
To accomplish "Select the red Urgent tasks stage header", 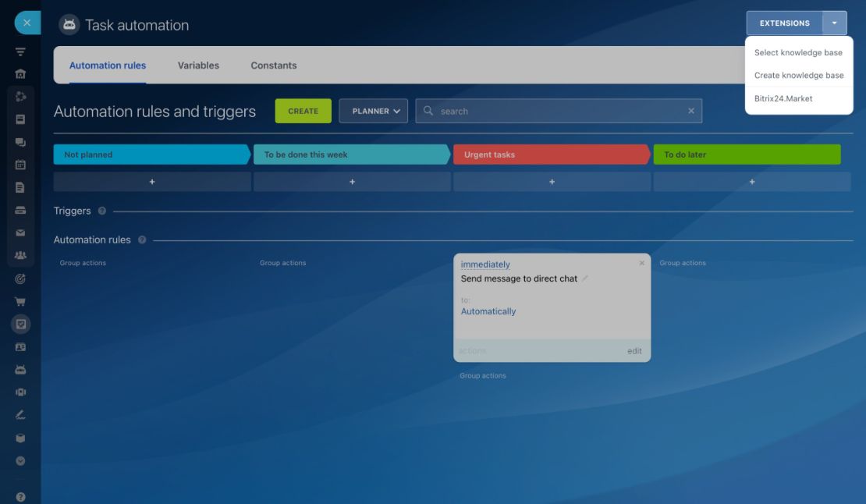I will (x=552, y=154).
